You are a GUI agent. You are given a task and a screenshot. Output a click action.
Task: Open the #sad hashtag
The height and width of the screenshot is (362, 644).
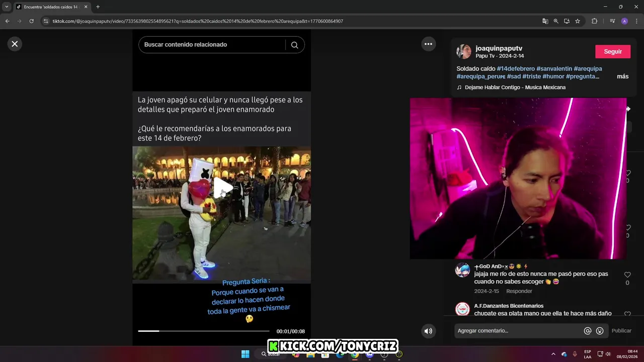click(x=514, y=76)
